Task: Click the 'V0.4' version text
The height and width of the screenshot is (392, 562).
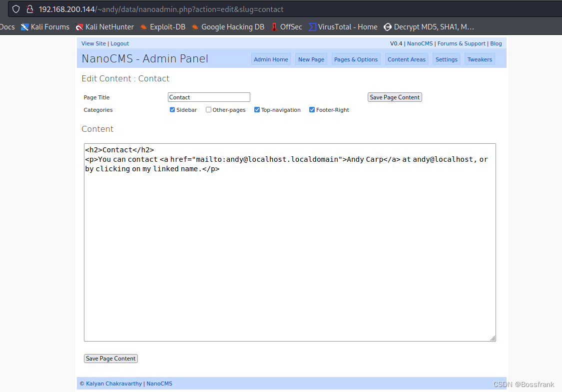Action: pyautogui.click(x=396, y=43)
